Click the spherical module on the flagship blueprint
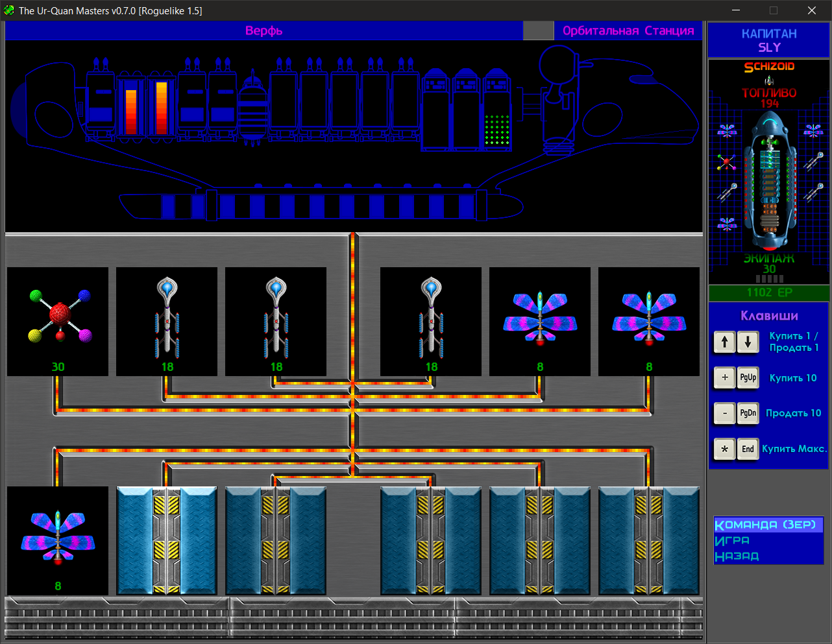The image size is (832, 644). tap(253, 108)
